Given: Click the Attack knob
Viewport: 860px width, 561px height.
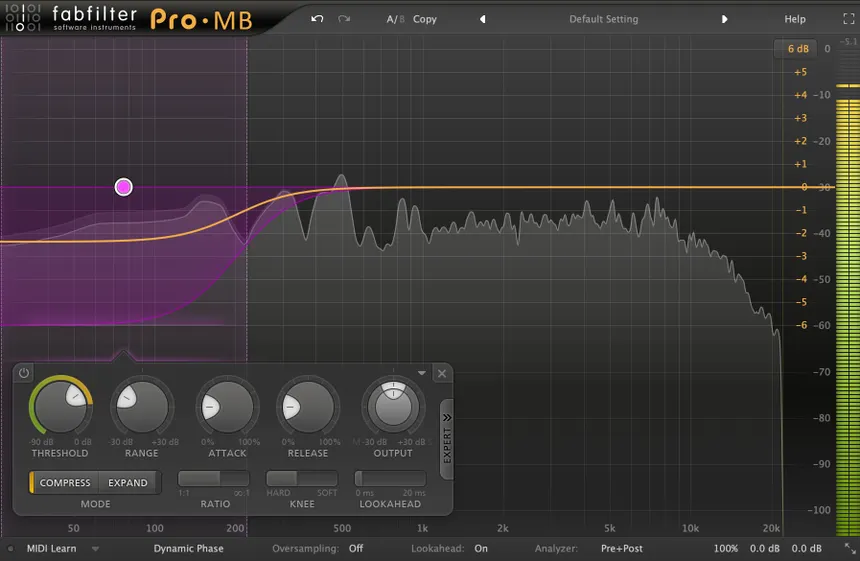Looking at the screenshot, I should (227, 407).
